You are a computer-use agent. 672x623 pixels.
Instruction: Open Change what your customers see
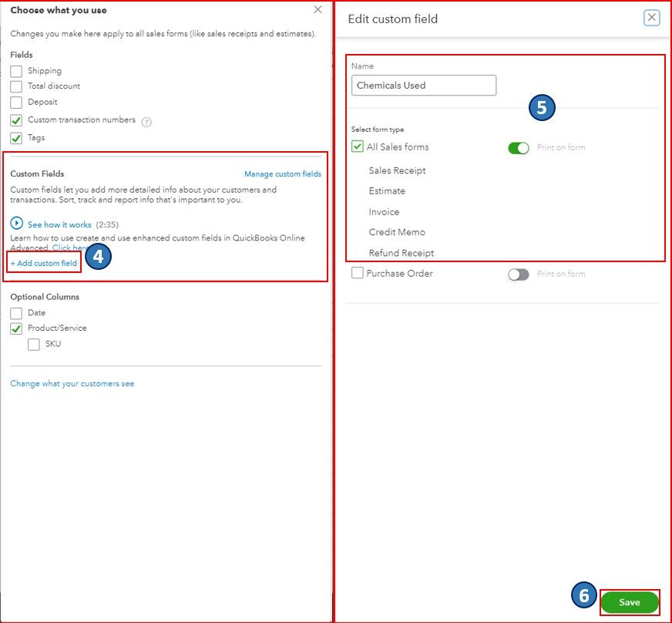pos(72,383)
